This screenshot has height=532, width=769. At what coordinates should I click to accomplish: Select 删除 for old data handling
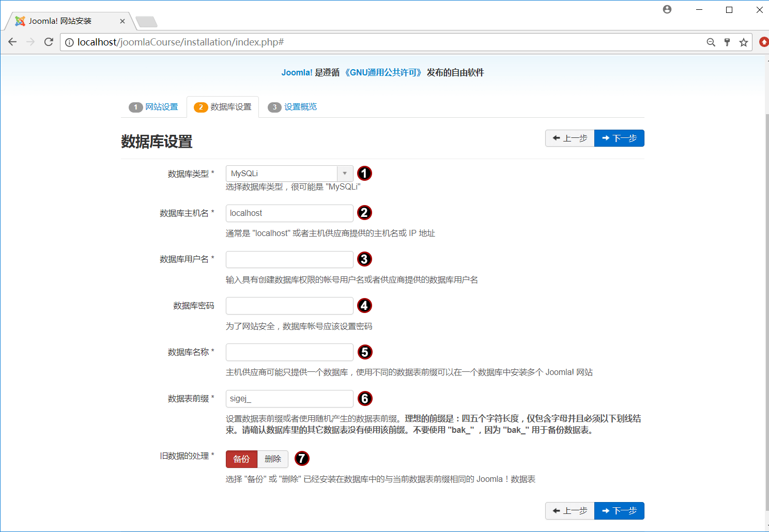[273, 459]
